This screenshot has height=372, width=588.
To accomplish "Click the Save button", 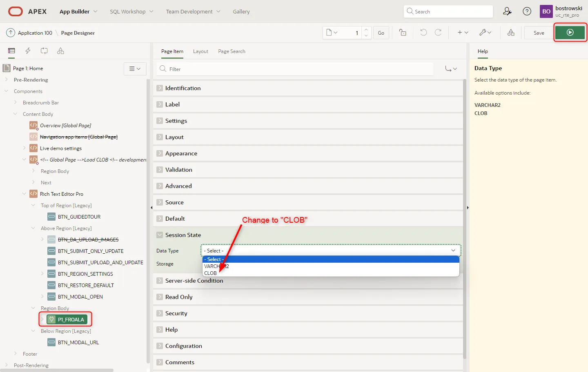I will pyautogui.click(x=539, y=33).
